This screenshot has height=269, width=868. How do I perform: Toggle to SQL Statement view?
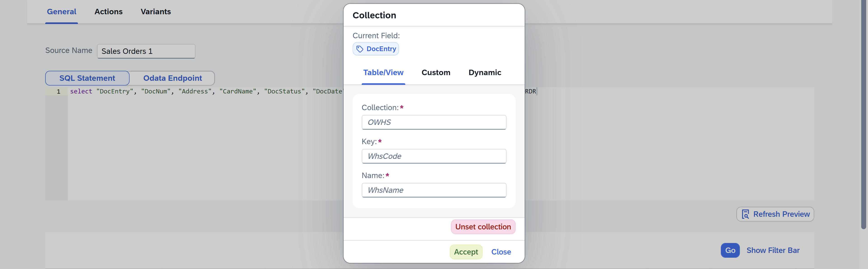[87, 78]
